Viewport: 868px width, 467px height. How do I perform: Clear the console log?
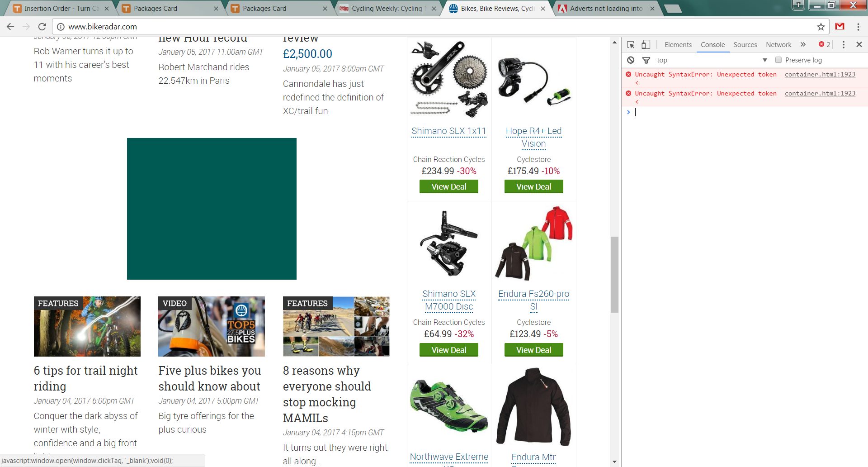[631, 60]
